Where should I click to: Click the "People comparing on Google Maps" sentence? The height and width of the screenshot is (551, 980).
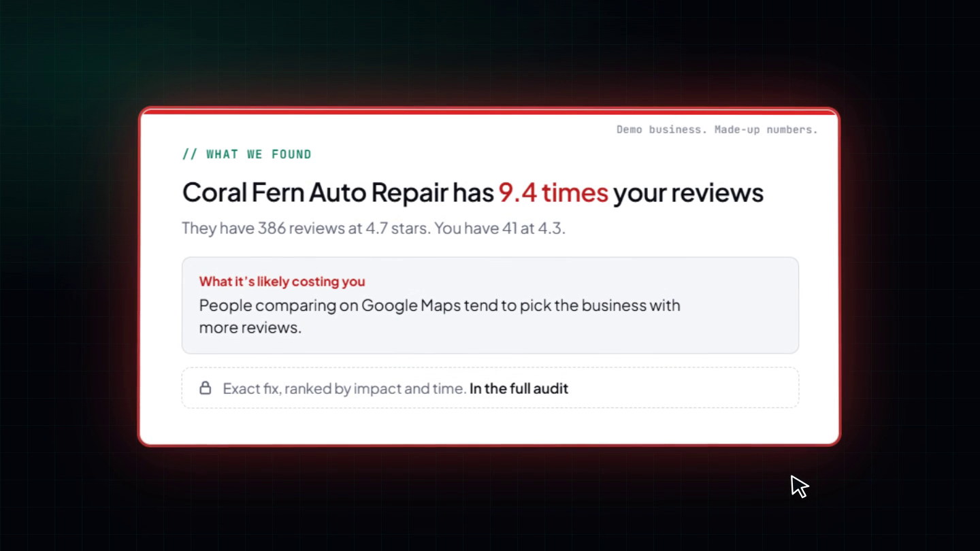[x=440, y=316]
